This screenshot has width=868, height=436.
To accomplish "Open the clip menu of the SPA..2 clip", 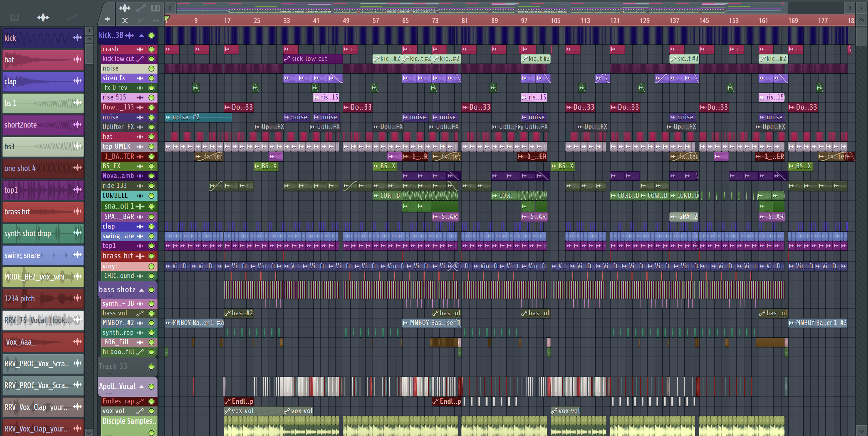I will 673,217.
